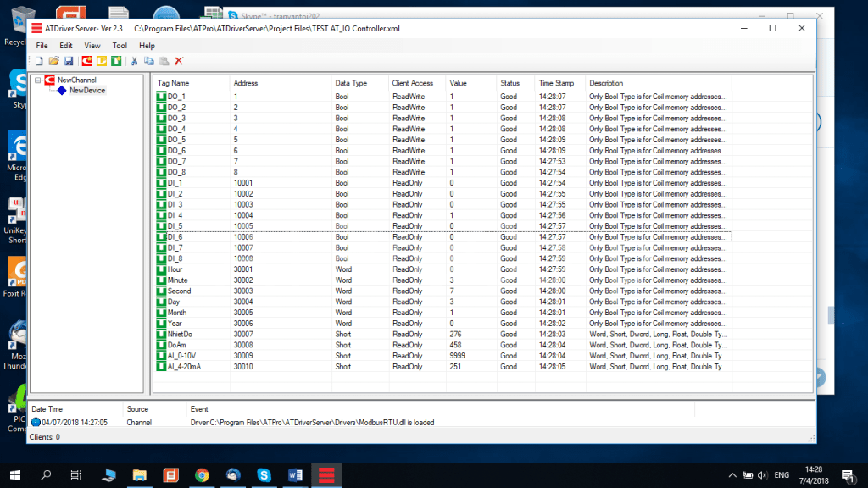Click the Source log column header
The width and height of the screenshot is (868, 488).
(154, 409)
